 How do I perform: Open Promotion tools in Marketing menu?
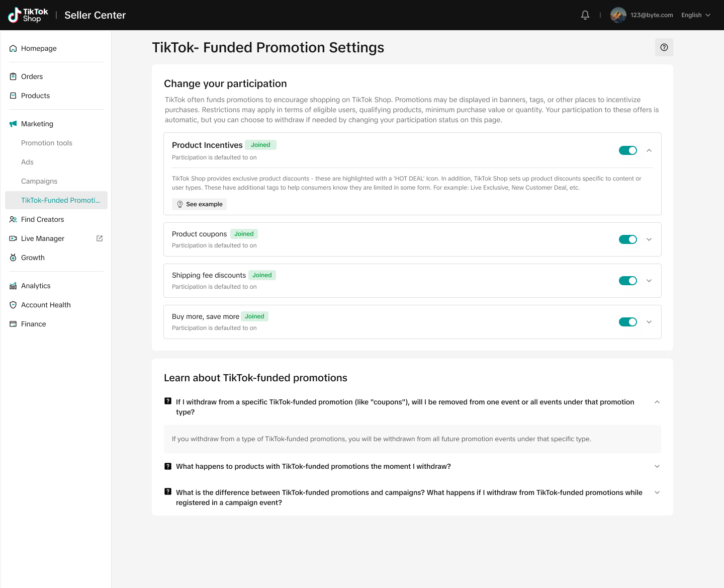click(x=47, y=143)
